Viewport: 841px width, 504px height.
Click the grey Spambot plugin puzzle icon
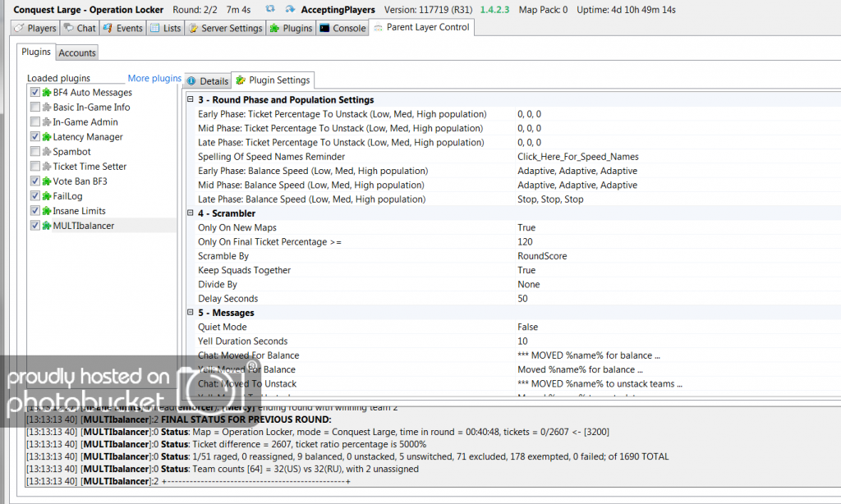(46, 152)
